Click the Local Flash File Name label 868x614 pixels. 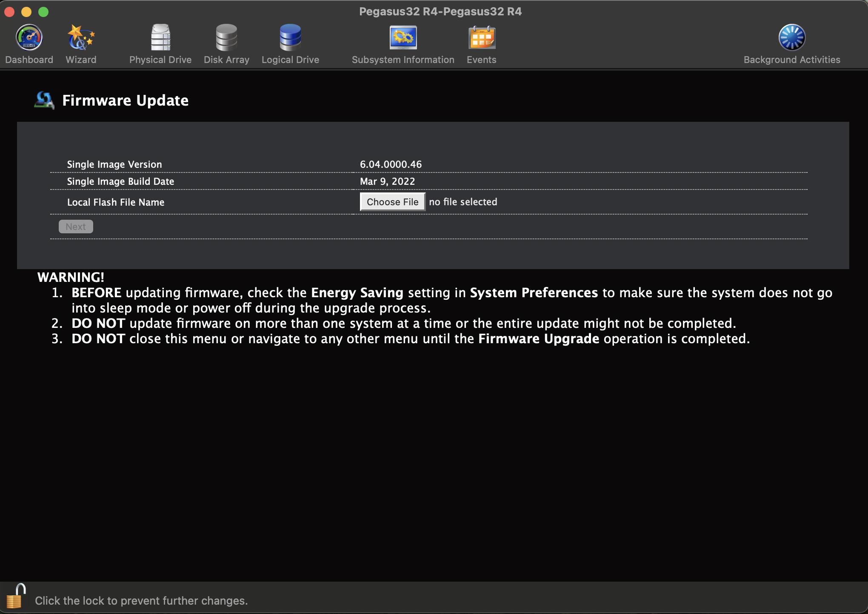(x=116, y=202)
